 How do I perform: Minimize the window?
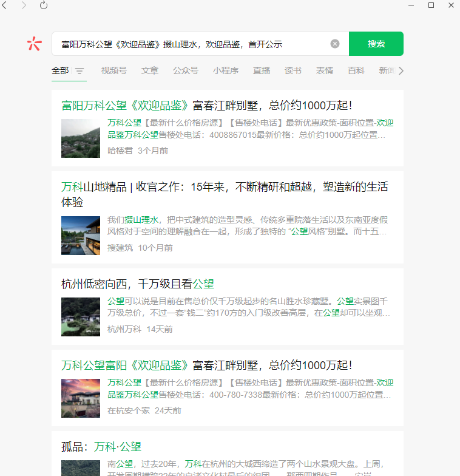411,5
